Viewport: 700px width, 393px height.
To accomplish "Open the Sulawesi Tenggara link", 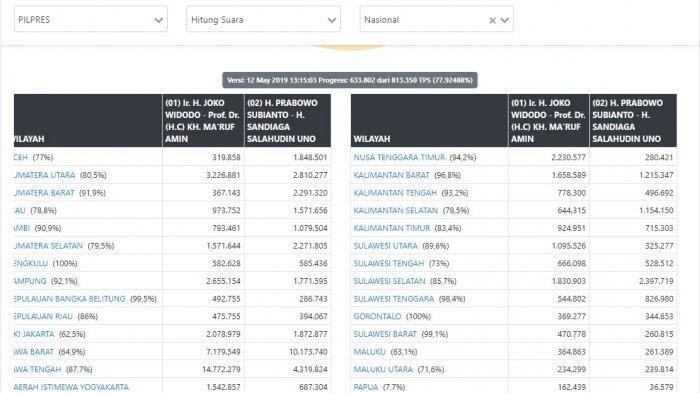I will [x=394, y=299].
